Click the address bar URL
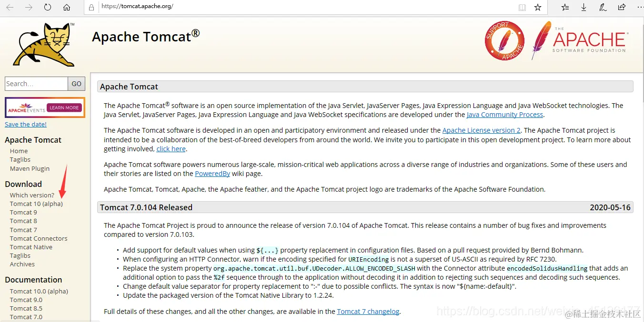This screenshot has width=644, height=322. pos(137,7)
